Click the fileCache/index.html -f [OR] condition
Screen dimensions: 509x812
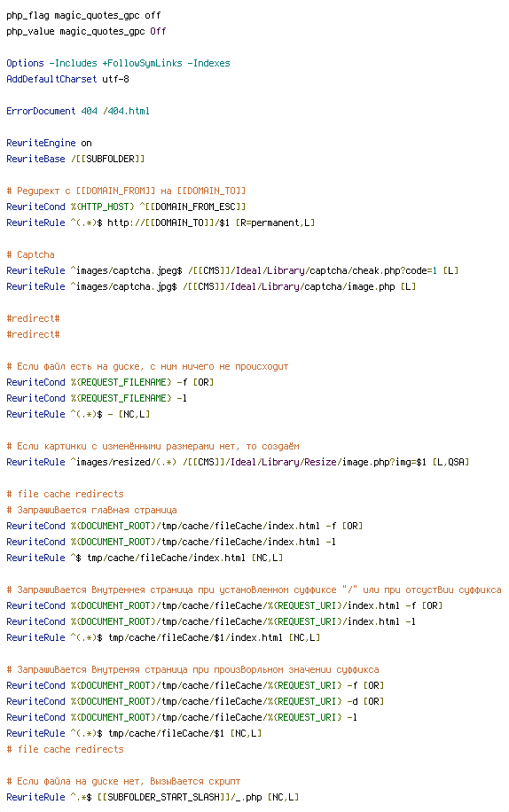(x=184, y=527)
